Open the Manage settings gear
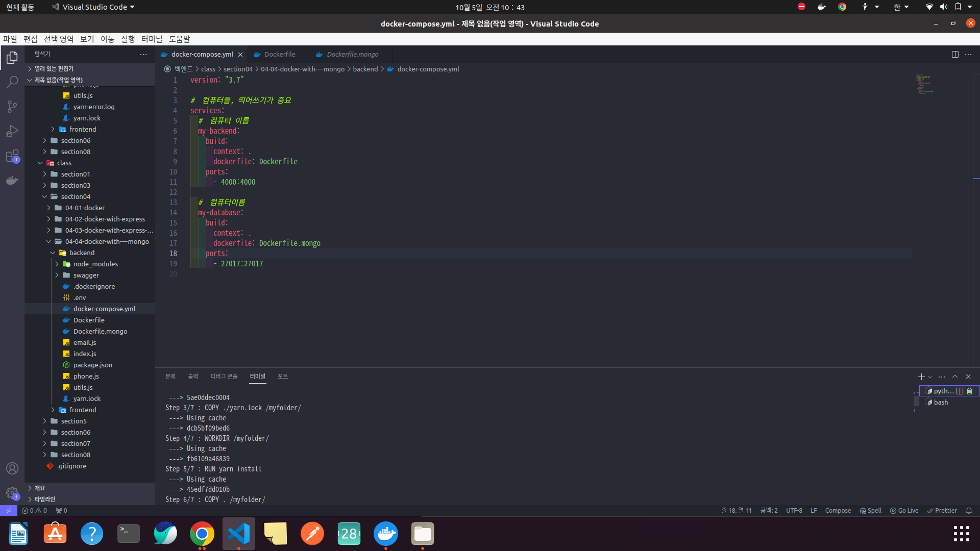Viewport: 980px width, 551px height. coord(12,493)
